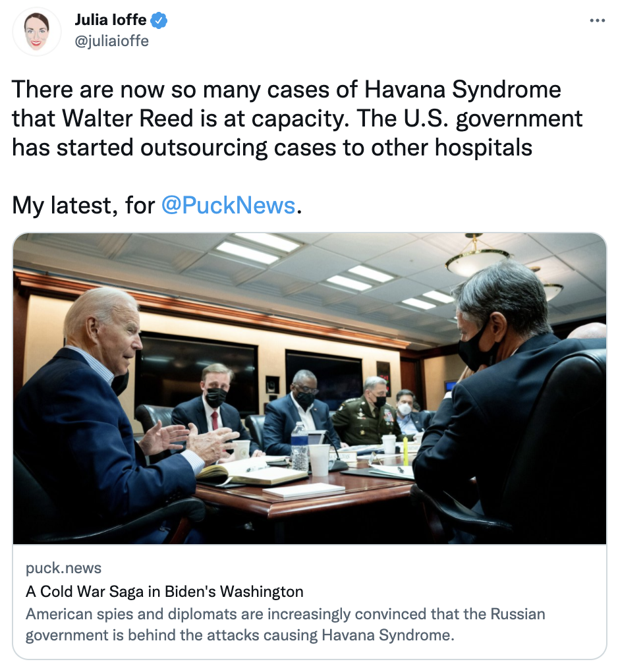The height and width of the screenshot is (672, 618).
Task: Select the tweet text about Walter Reed
Action: pos(296,119)
